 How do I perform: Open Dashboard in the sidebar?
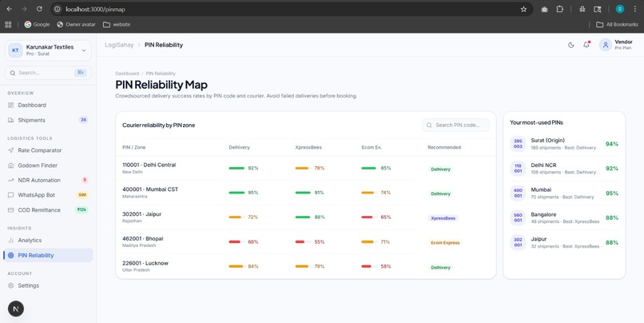click(x=48, y=106)
